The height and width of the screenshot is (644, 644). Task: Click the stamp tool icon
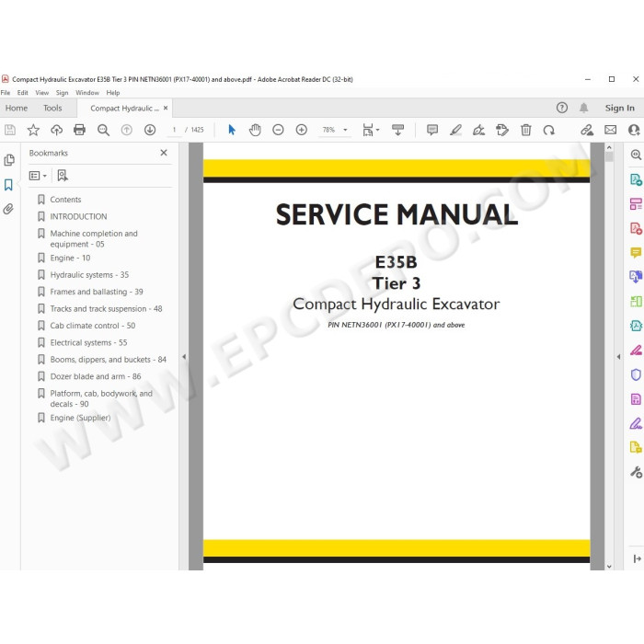(x=502, y=131)
